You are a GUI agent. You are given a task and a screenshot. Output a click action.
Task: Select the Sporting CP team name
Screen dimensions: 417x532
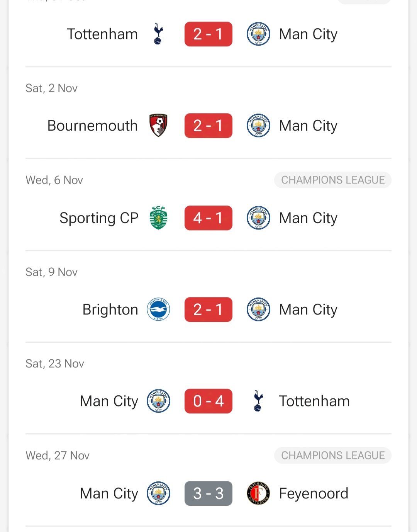click(x=99, y=218)
